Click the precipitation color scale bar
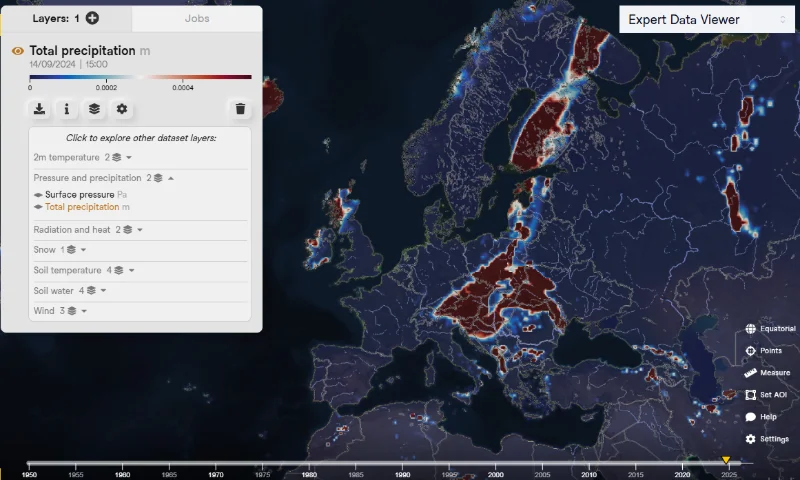The width and height of the screenshot is (800, 480). pyautogui.click(x=140, y=77)
